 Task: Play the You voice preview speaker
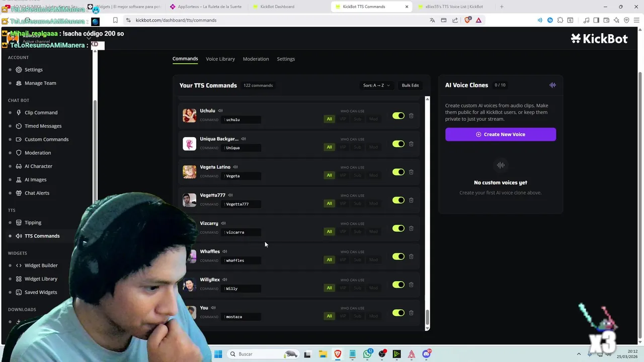[213, 308]
